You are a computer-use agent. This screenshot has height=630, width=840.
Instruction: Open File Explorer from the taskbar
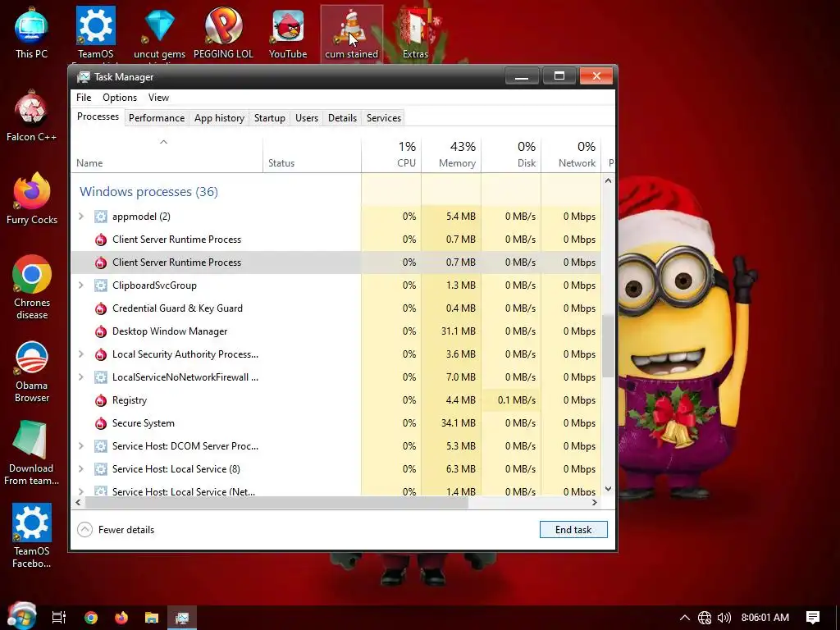tap(152, 618)
